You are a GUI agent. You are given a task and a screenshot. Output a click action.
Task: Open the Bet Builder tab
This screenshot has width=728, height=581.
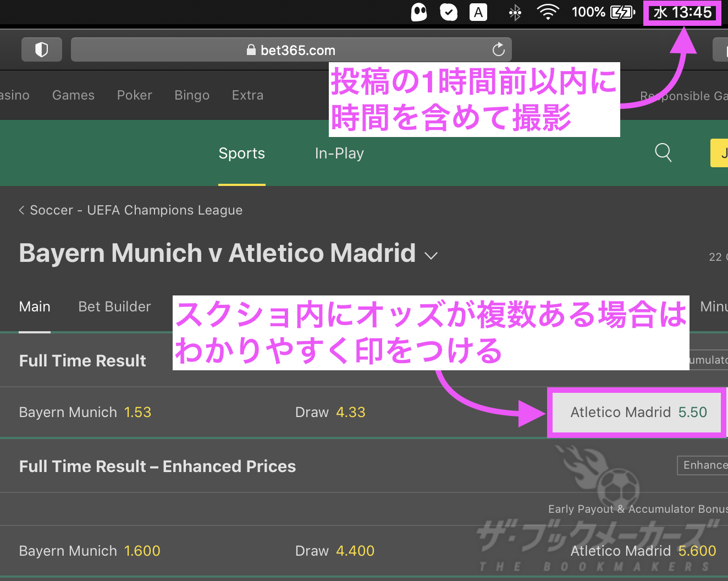point(114,306)
